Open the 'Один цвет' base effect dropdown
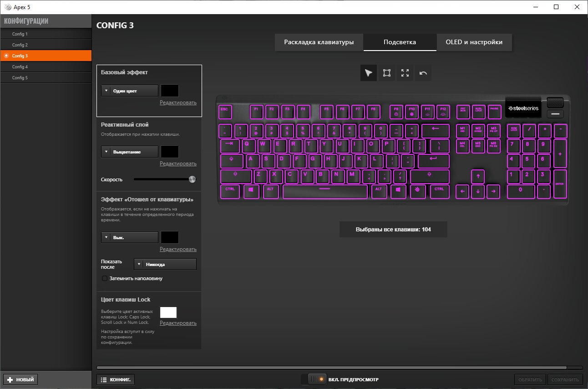 [x=129, y=91]
